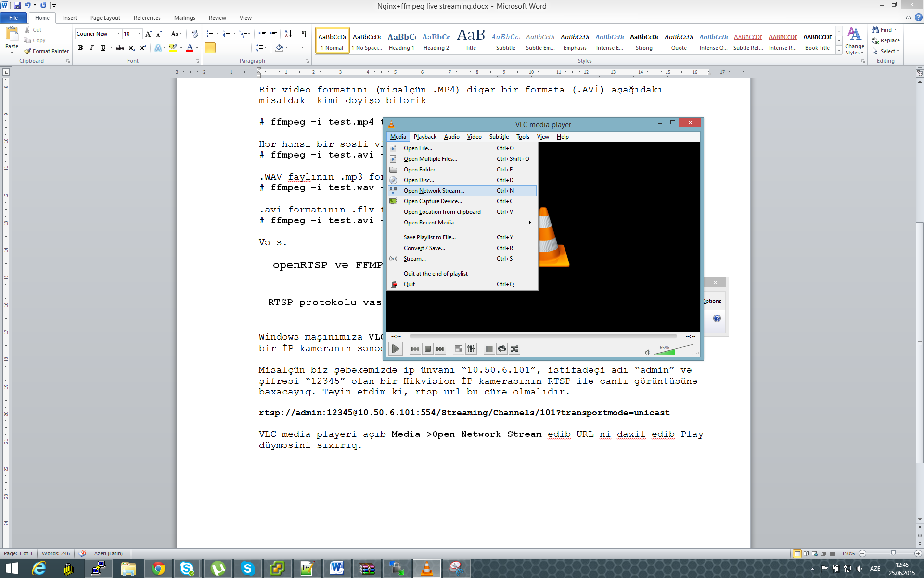Toggle random shuffle in VLC

514,349
